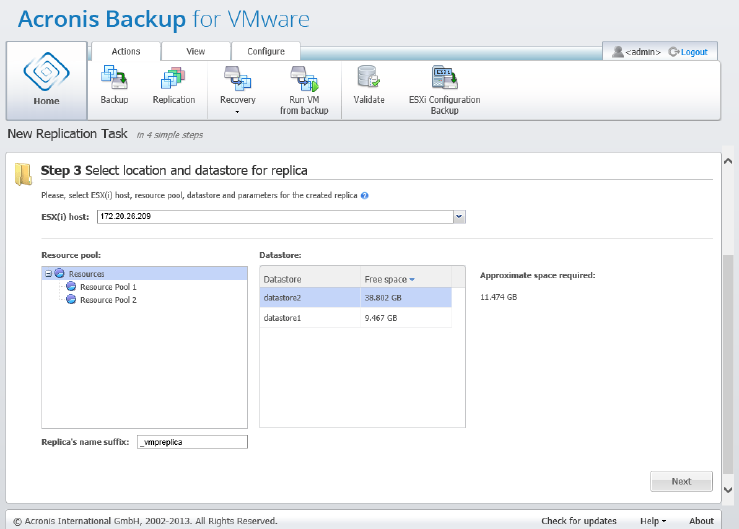This screenshot has height=529, width=739.
Task: Click the Next button
Action: tap(681, 481)
